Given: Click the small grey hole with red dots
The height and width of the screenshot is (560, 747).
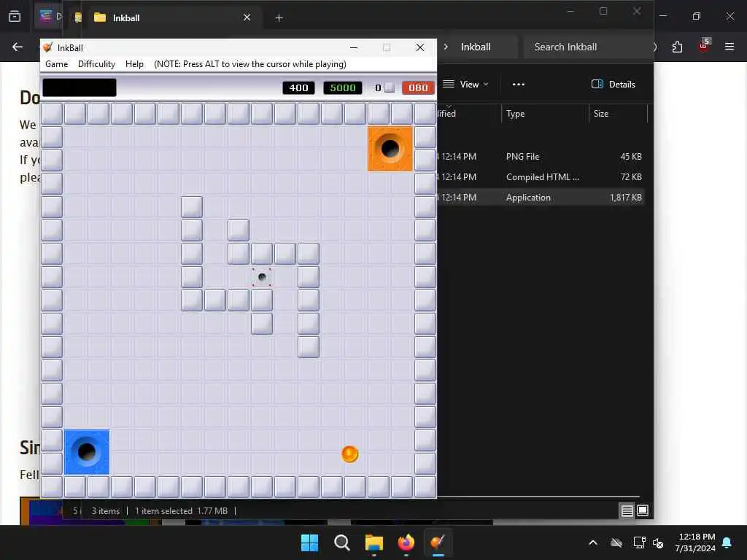Looking at the screenshot, I should [262, 276].
